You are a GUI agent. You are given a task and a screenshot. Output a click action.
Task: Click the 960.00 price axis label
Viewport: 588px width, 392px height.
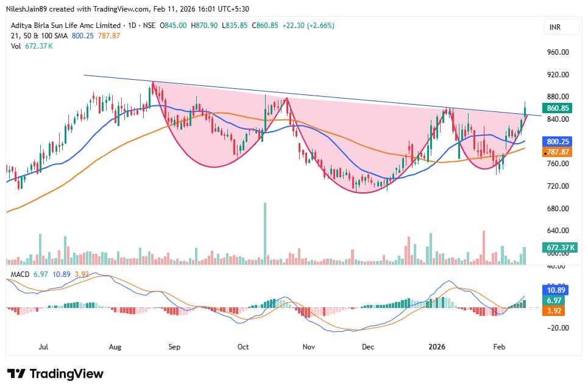click(558, 52)
